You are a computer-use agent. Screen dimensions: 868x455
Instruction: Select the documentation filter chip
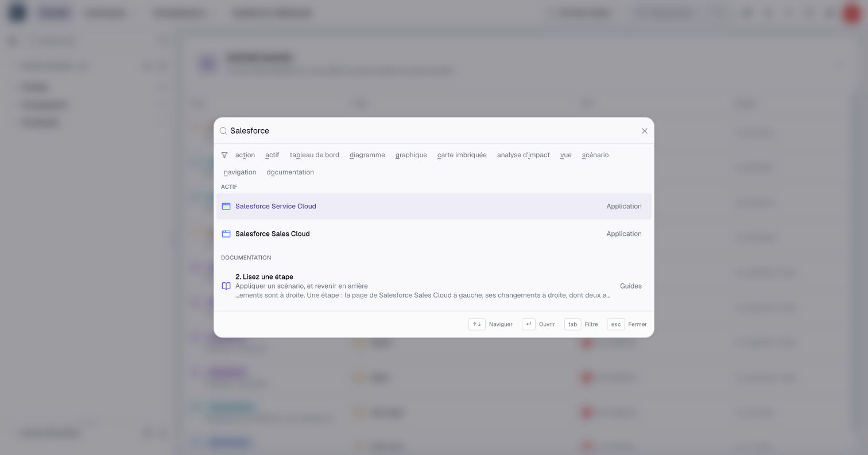[x=290, y=172]
